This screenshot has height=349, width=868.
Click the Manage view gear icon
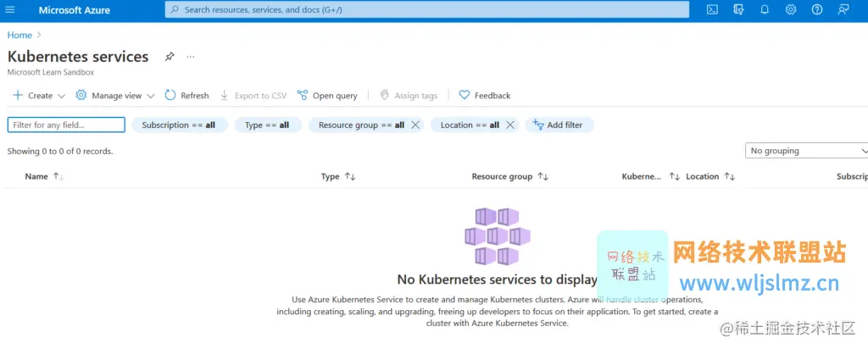[x=81, y=95]
